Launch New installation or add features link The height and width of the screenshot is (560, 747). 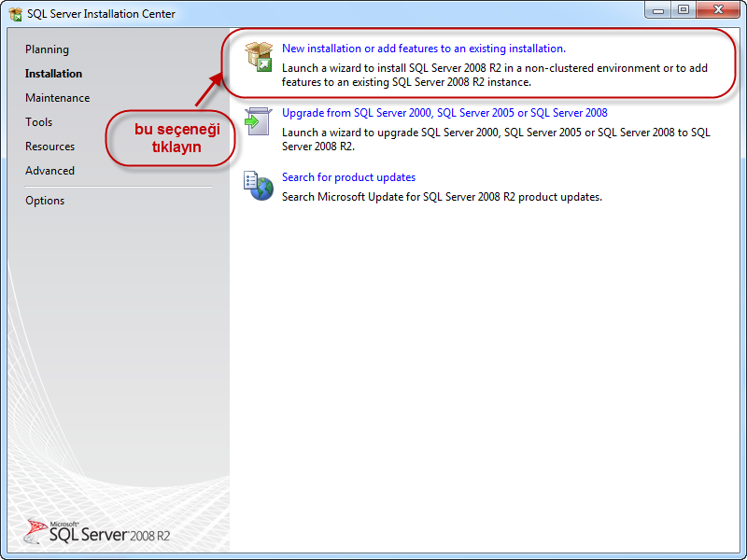click(x=423, y=48)
